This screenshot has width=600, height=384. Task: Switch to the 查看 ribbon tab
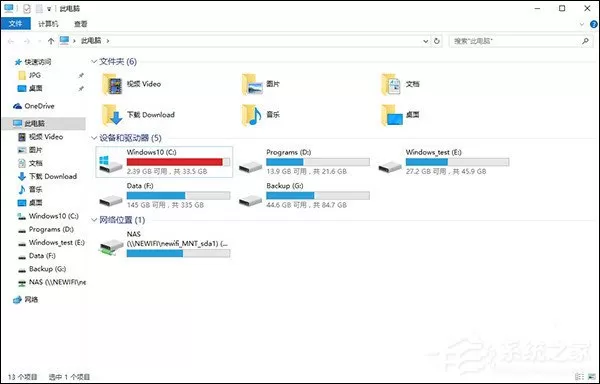tap(80, 24)
